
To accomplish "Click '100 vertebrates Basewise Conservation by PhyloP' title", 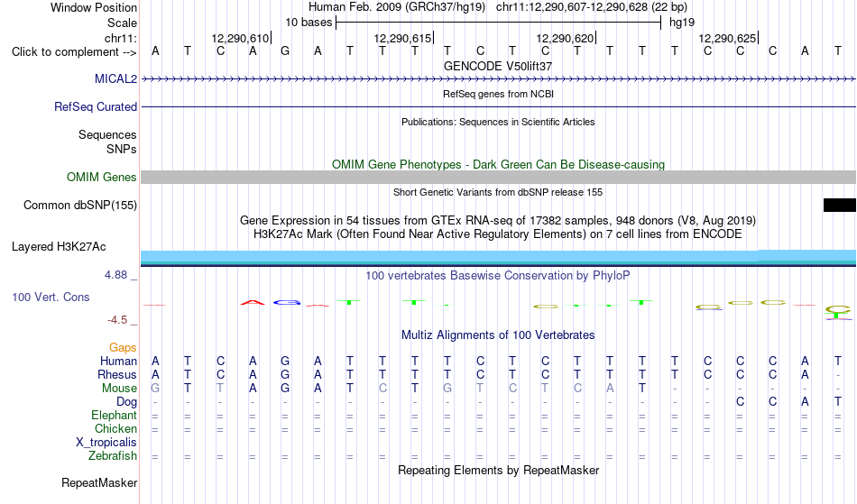I will pyautogui.click(x=498, y=275).
